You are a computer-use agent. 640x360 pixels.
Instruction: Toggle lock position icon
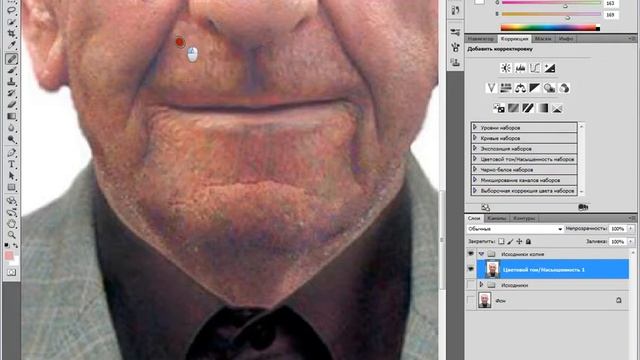(519, 242)
